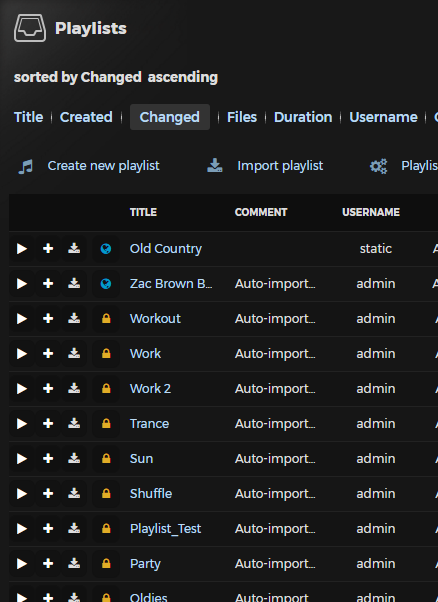Viewport: 438px width, 602px height.
Task: Play the Workout playlist
Action: 22,318
